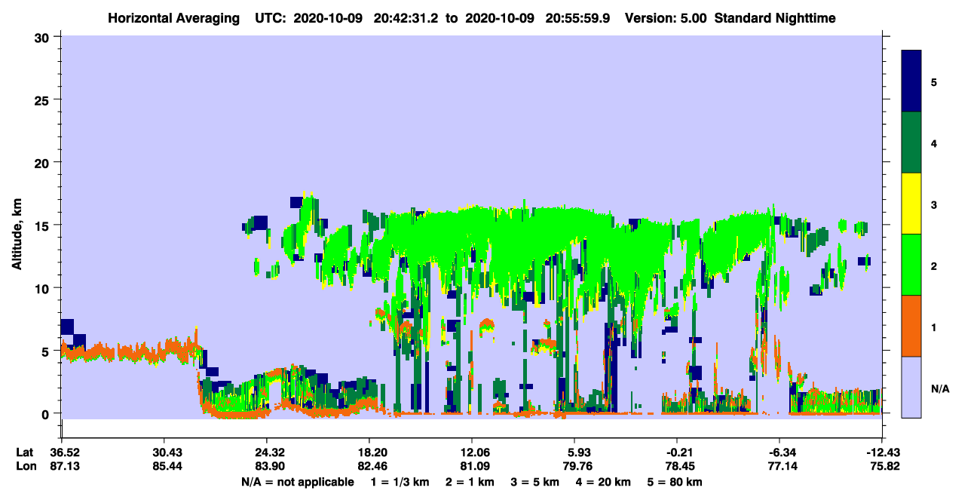Click the bright green colorbar segment labeled 2
The image size is (980, 503).
click(911, 265)
